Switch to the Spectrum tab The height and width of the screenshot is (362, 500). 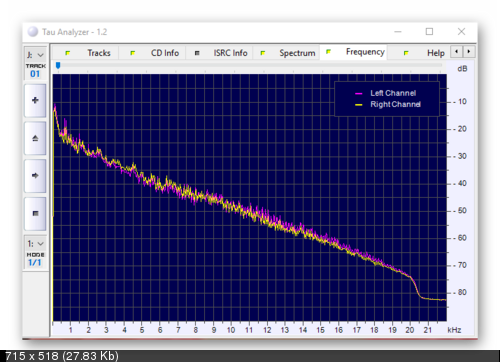click(x=297, y=53)
